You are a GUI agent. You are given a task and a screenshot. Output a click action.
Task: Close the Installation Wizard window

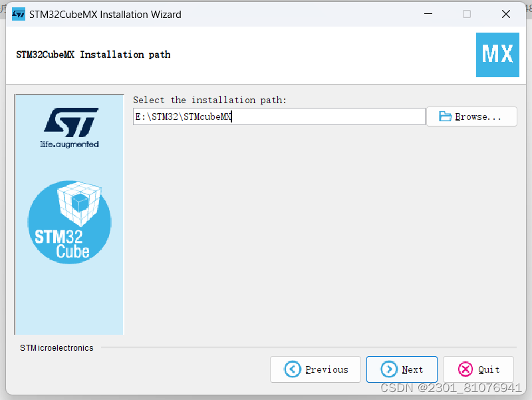506,14
